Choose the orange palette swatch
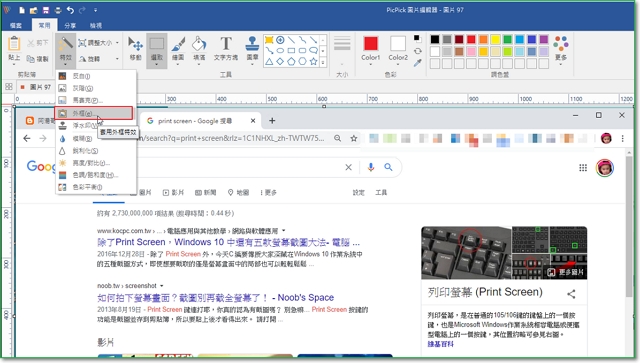The image size is (640, 363). pyautogui.click(x=483, y=39)
